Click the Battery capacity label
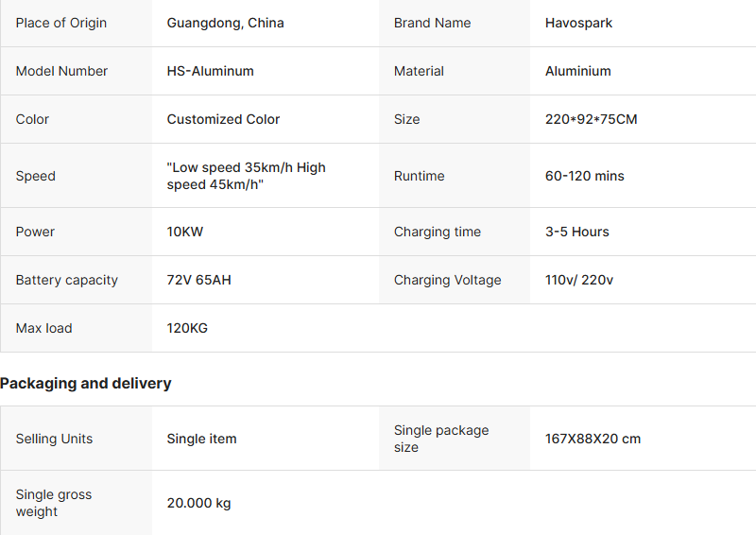The height and width of the screenshot is (535, 756). click(x=67, y=280)
